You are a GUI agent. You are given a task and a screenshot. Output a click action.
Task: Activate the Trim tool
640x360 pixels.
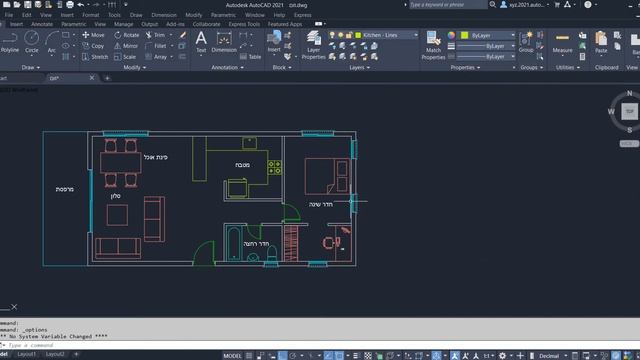[156, 35]
